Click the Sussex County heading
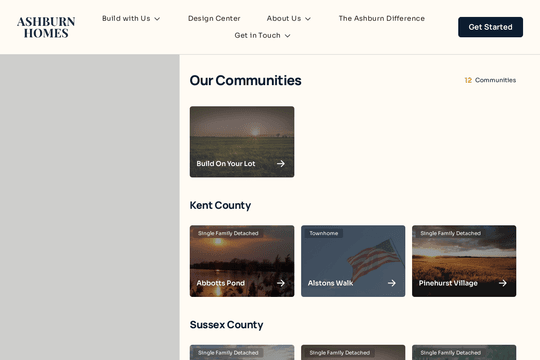 tap(227, 325)
